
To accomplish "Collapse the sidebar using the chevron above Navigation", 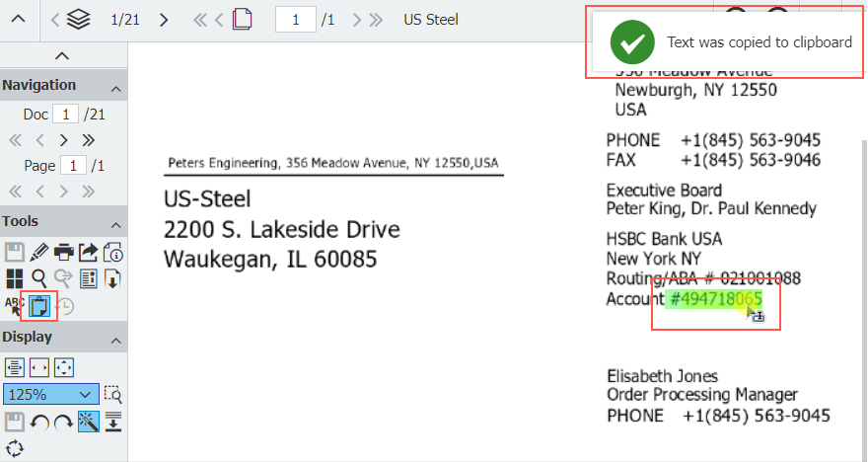I will (x=62, y=55).
